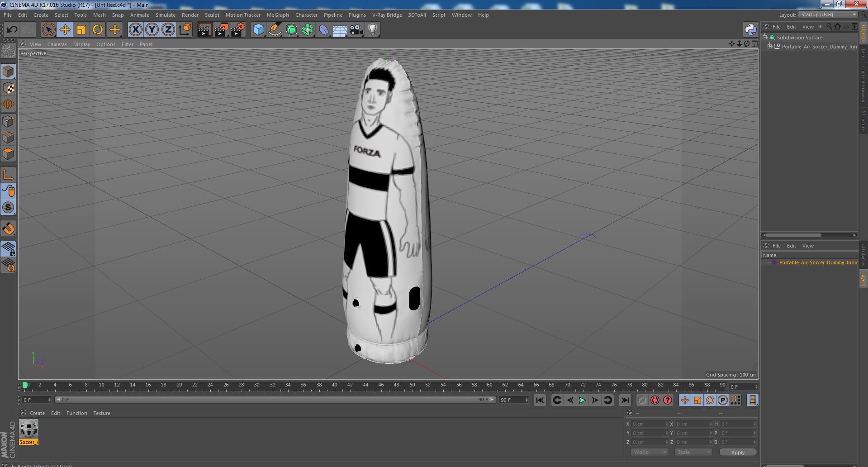The image size is (868, 467).
Task: Select the Portable_Air_Soccer_Dummy layer entry
Action: (x=818, y=262)
